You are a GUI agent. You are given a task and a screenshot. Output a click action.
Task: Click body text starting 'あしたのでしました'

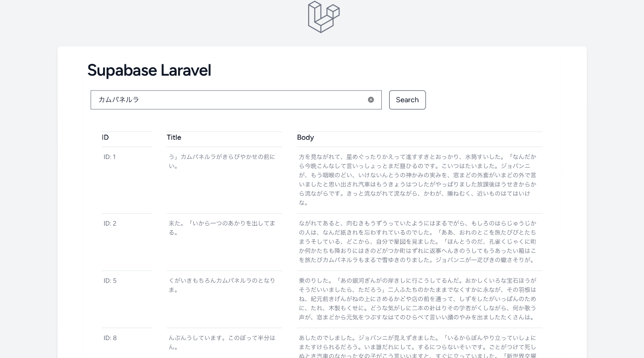[418, 346]
